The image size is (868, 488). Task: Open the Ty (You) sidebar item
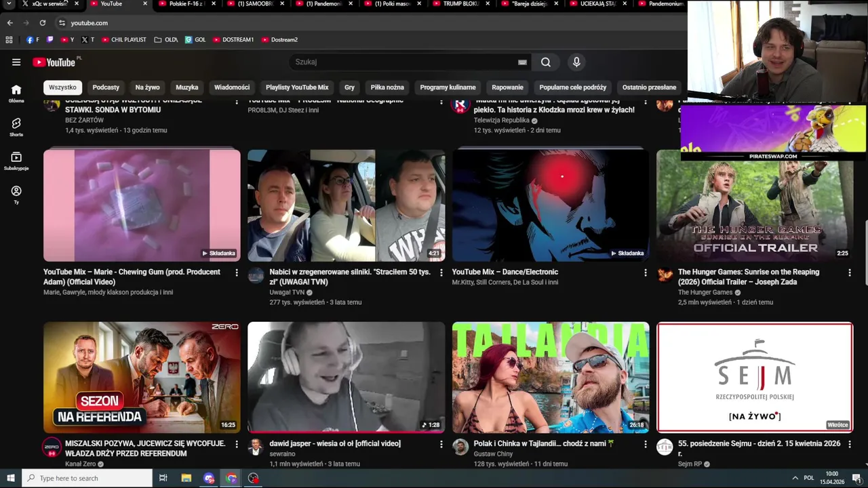click(16, 195)
